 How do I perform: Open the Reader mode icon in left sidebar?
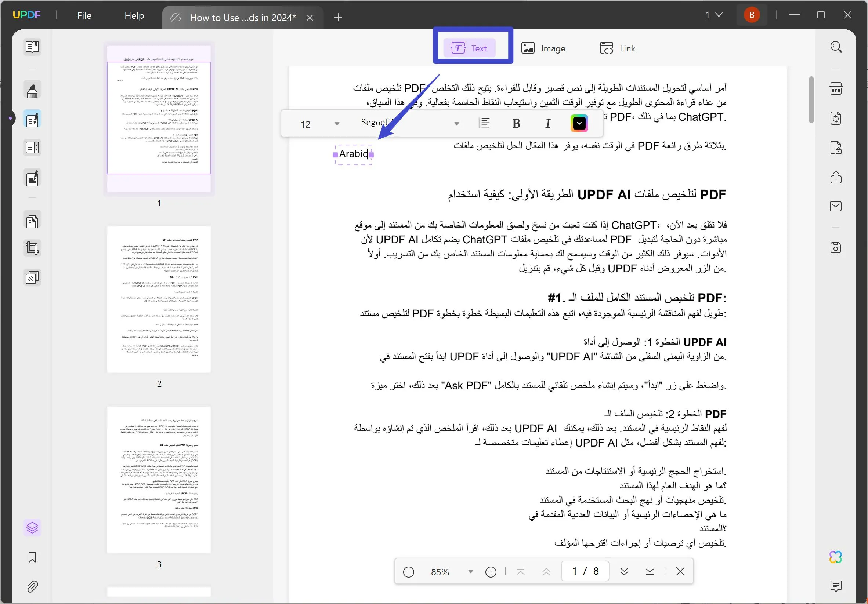coord(32,47)
